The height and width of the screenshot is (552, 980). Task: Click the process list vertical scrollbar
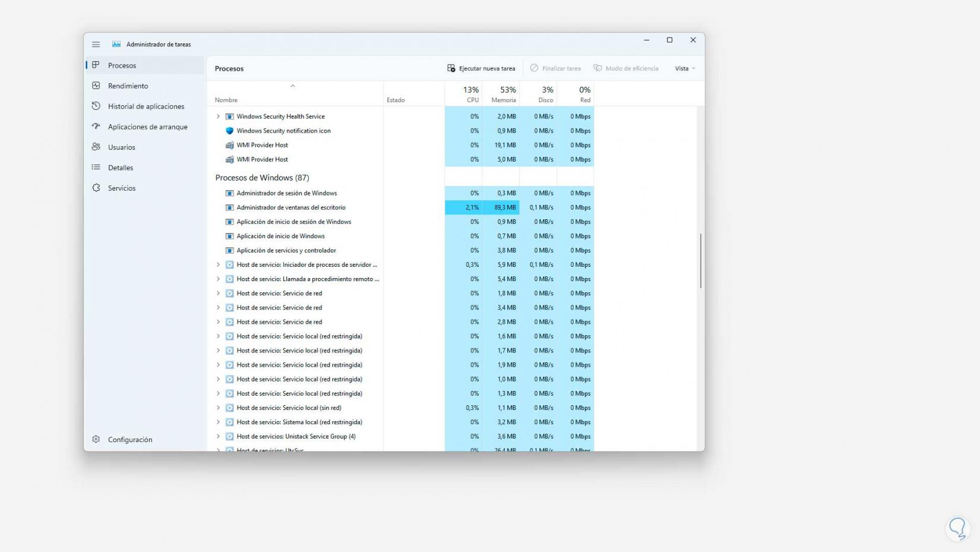[701, 261]
